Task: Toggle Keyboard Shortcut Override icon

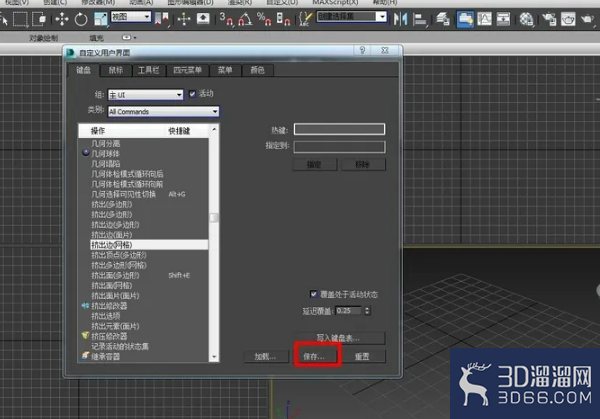Action: pos(203,18)
